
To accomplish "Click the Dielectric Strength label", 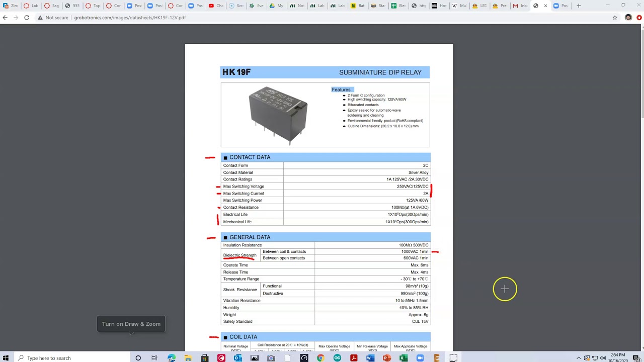I will [240, 255].
